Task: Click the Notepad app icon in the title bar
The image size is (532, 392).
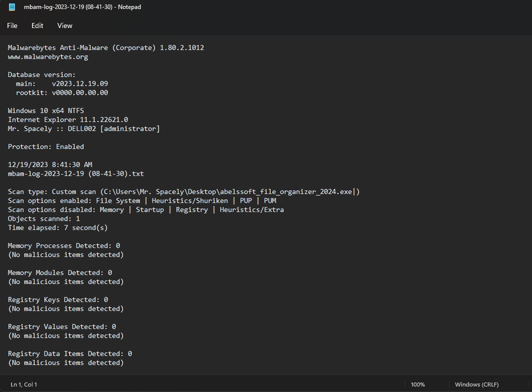Action: click(x=12, y=7)
